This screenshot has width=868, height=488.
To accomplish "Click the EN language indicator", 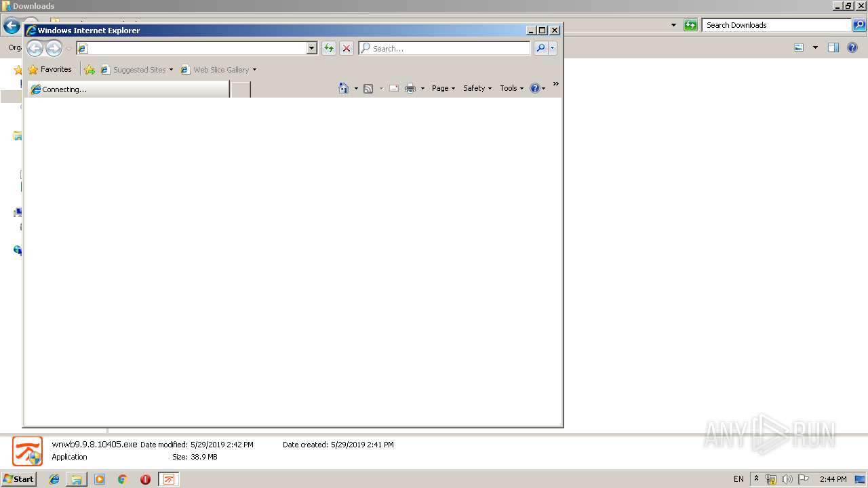I will pyautogui.click(x=738, y=479).
